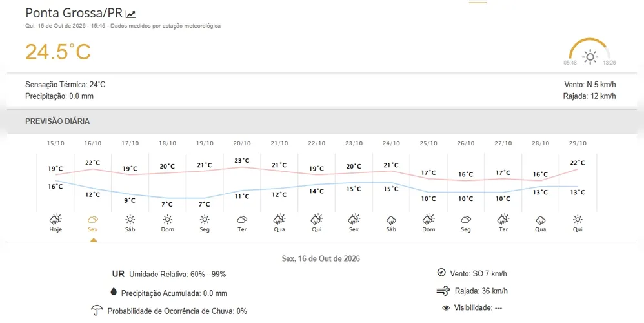The height and width of the screenshot is (323, 644).
Task: Click the 23°C max point on 20/10
Action: 242,167
